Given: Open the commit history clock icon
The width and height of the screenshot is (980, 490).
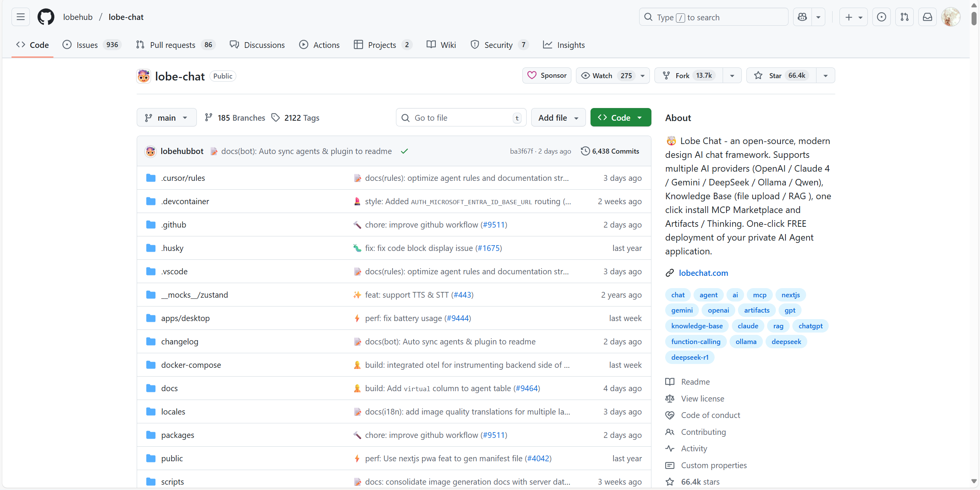Looking at the screenshot, I should tap(585, 151).
